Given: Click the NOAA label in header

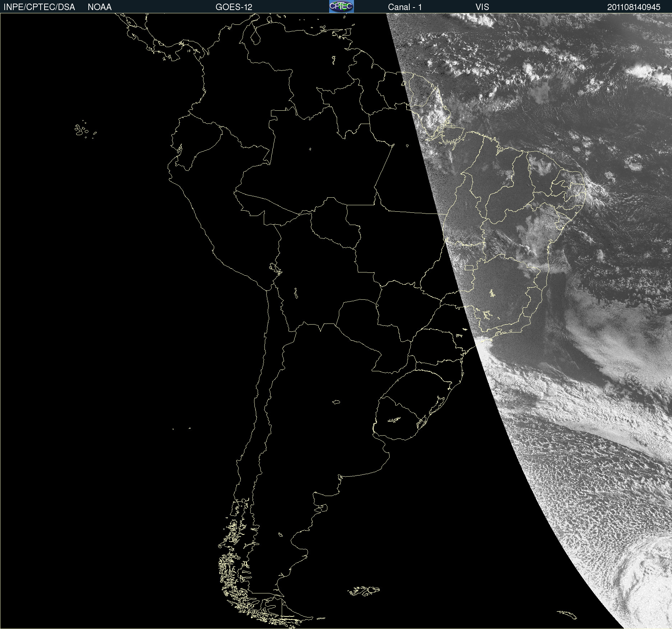Looking at the screenshot, I should pyautogui.click(x=100, y=7).
